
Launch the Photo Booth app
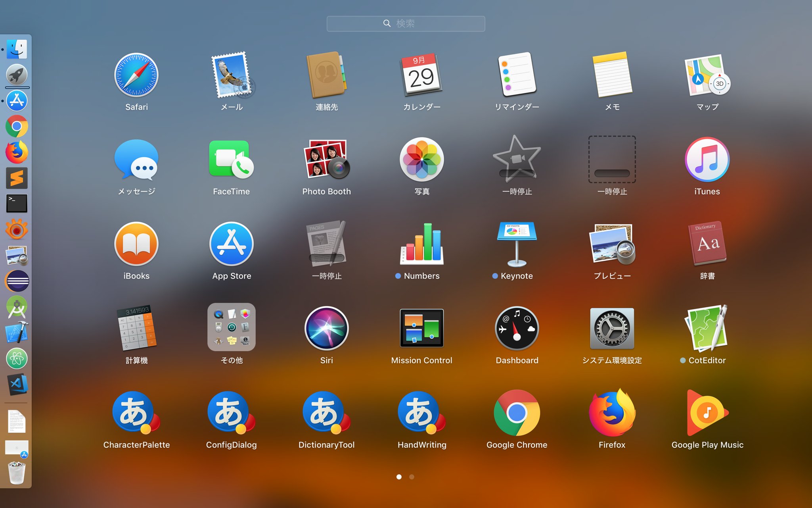point(326,160)
